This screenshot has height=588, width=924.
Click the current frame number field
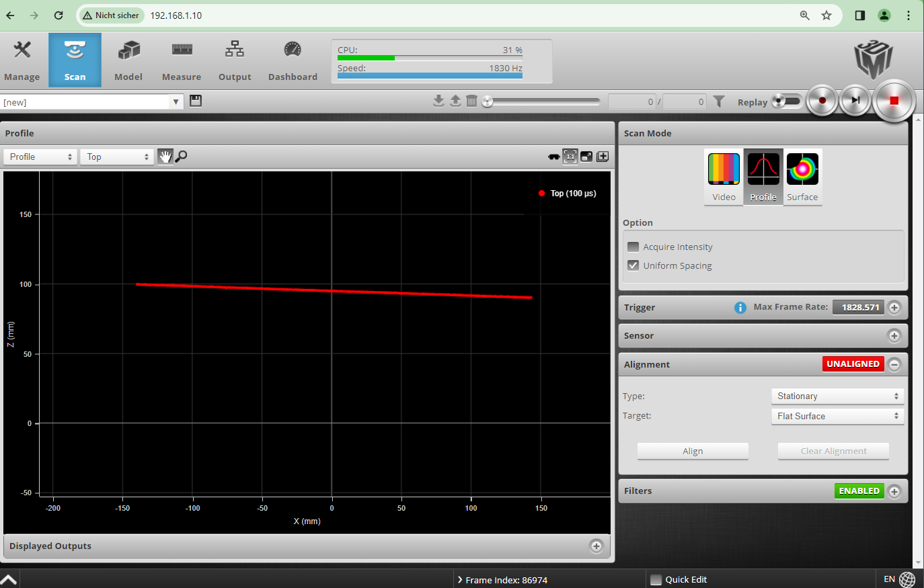coord(632,102)
